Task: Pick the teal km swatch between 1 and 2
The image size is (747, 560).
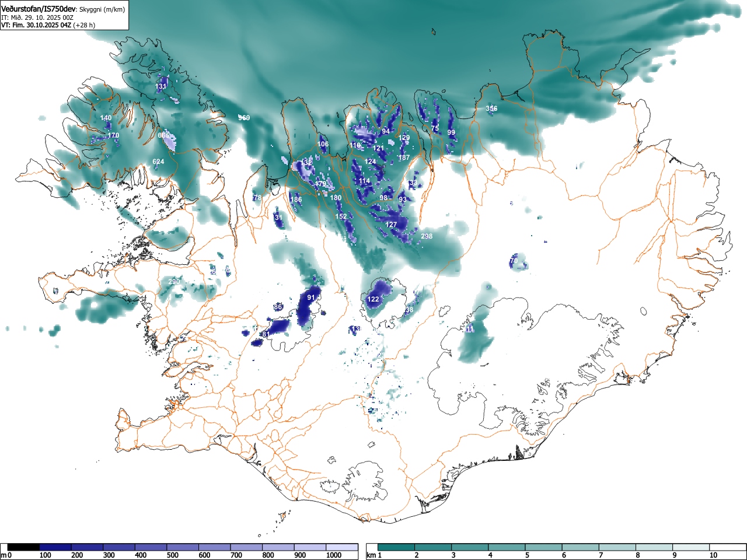Action: [x=397, y=547]
